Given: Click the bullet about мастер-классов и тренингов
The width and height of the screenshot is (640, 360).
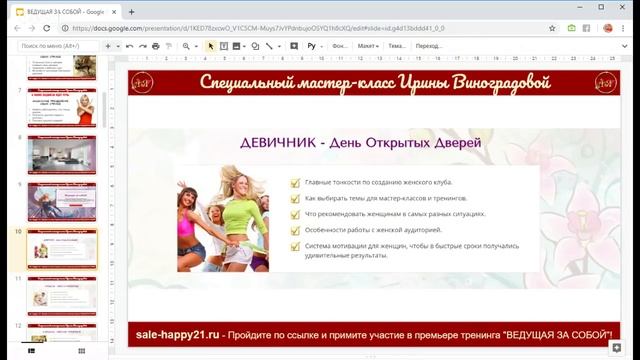Looking at the screenshot, I should click(x=386, y=198).
